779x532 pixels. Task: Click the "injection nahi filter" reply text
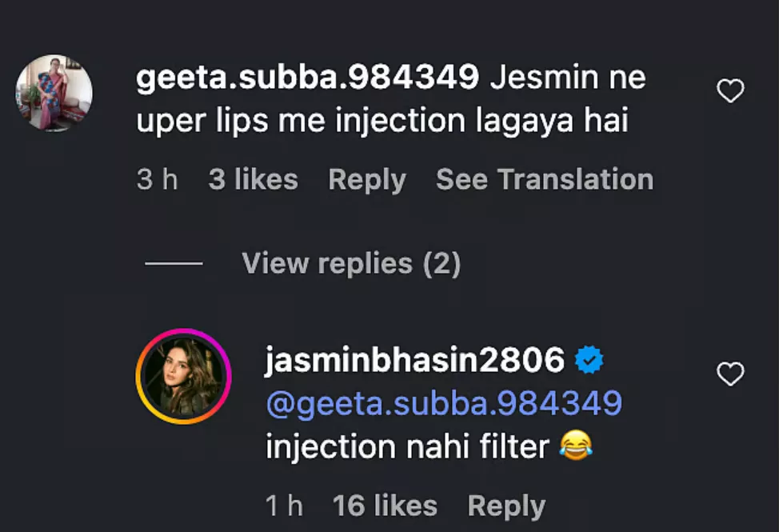407,446
